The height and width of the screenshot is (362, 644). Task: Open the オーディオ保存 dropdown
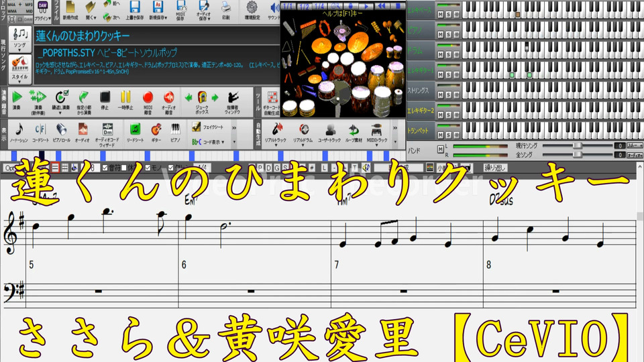tap(204, 11)
